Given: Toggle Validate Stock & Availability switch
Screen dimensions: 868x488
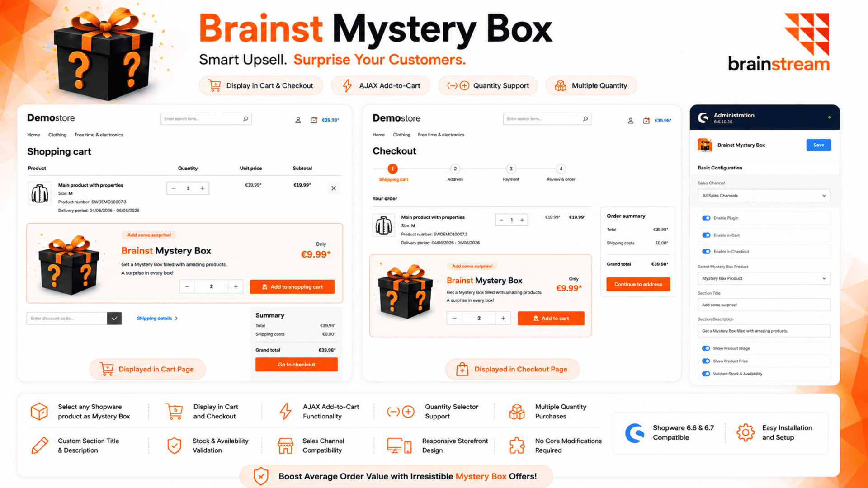Looking at the screenshot, I should [x=706, y=374].
